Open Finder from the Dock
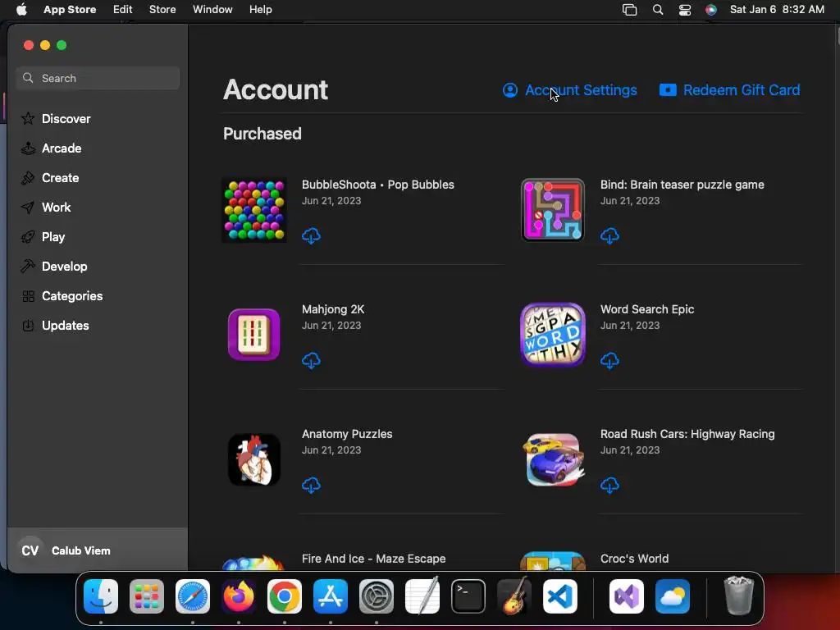This screenshot has width=840, height=630. point(101,596)
